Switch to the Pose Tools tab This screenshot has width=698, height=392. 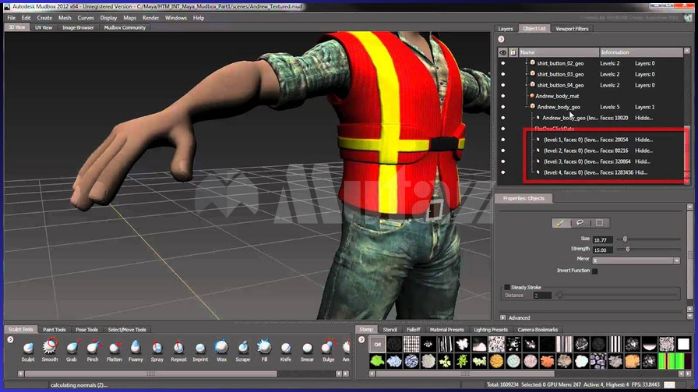[87, 330]
